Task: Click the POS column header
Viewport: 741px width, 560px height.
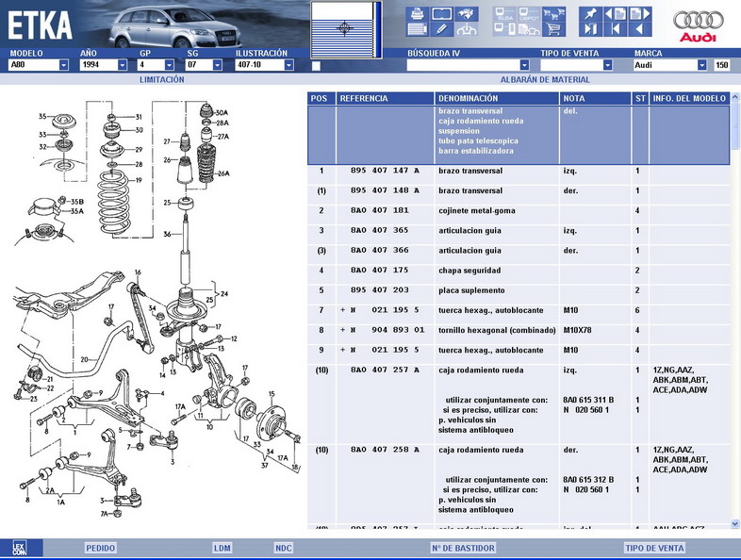Action: click(321, 98)
